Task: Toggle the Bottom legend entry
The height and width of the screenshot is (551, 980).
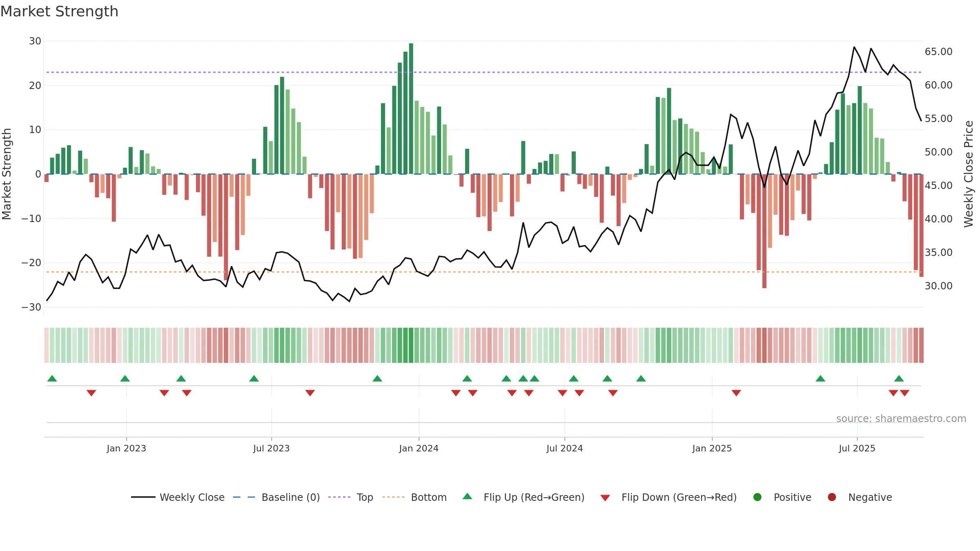Action: 414,497
